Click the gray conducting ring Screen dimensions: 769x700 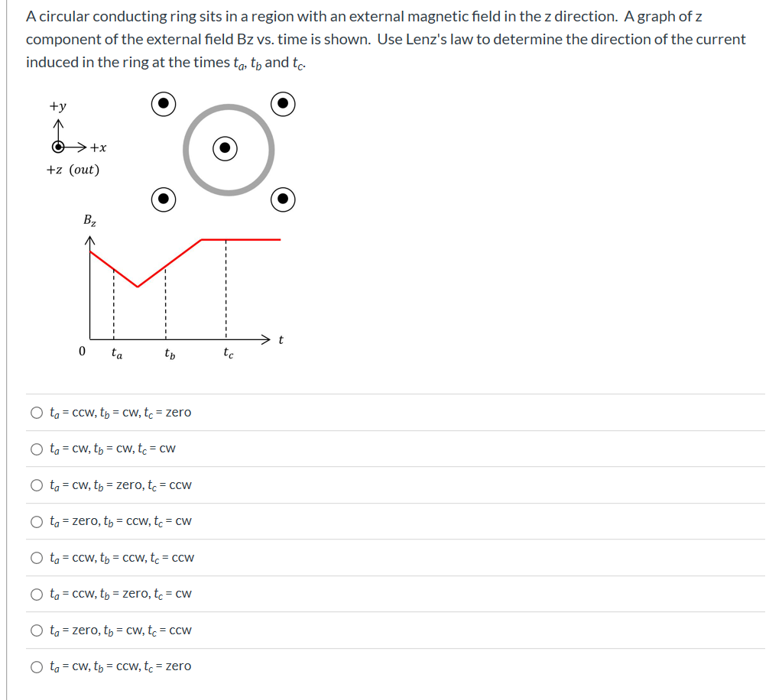tap(228, 107)
